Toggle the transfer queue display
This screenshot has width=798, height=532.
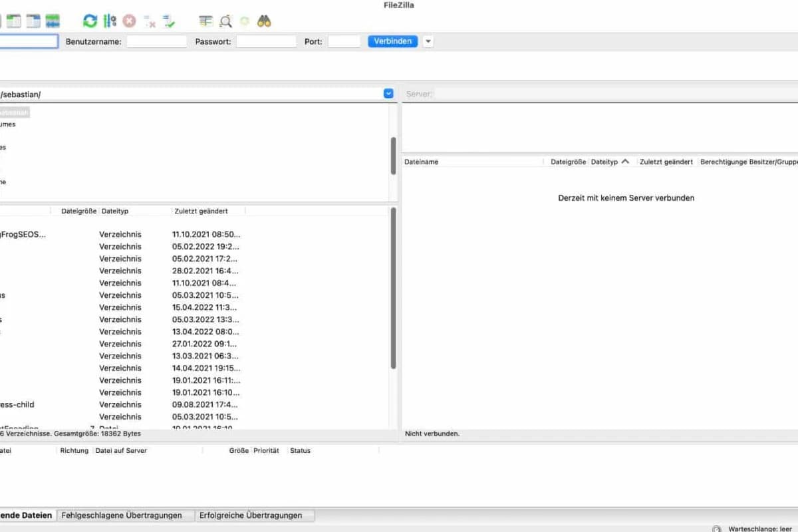click(53, 21)
